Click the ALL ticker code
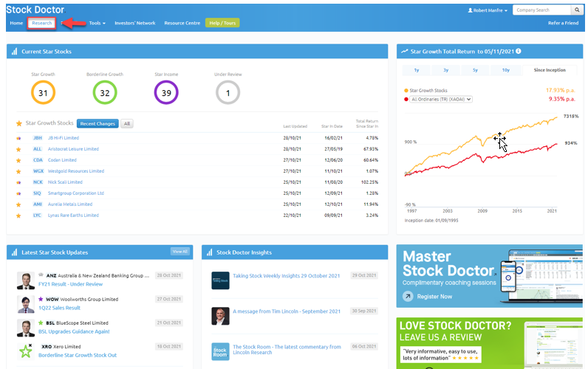Viewport: 588px width, 369px height. click(x=37, y=149)
